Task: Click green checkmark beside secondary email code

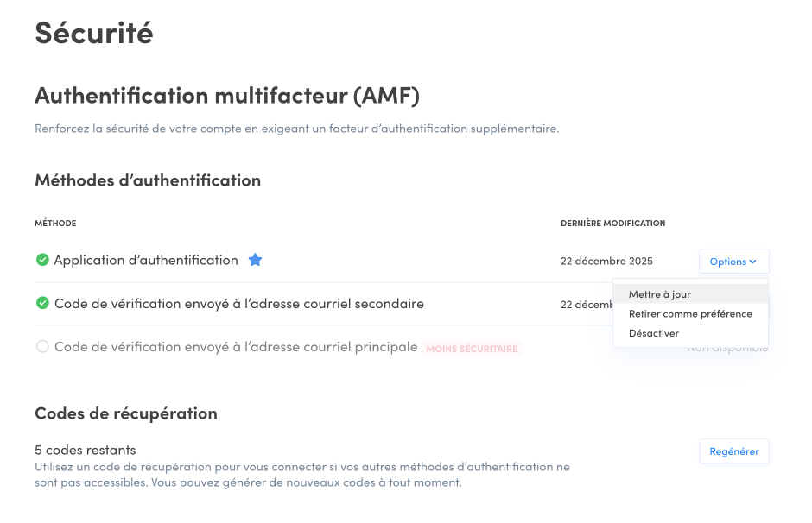Action: [42, 304]
